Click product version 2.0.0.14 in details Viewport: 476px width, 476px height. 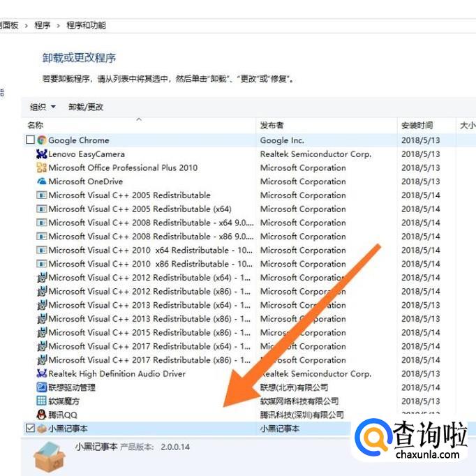click(x=175, y=447)
